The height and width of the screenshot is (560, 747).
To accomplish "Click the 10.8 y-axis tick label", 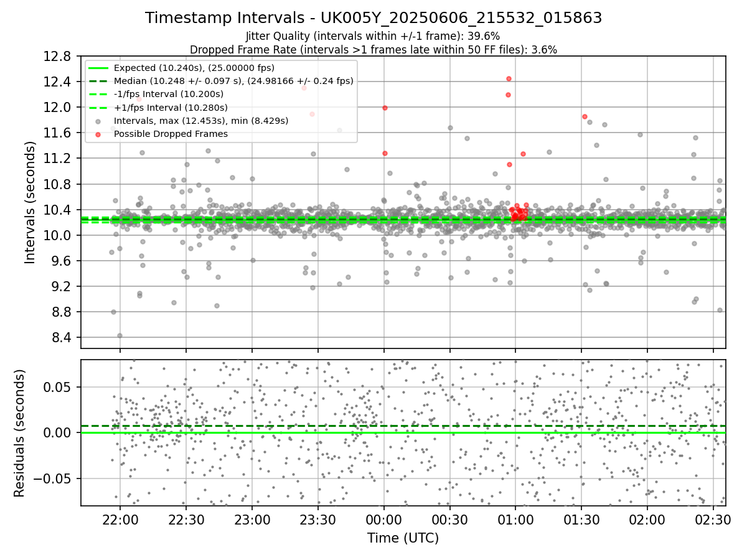I will click(57, 184).
